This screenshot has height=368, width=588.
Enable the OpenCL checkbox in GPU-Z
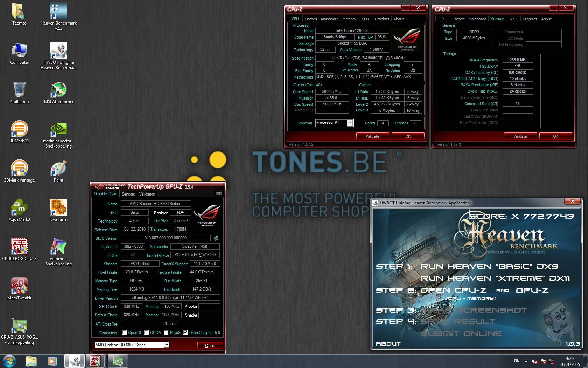pos(124,333)
